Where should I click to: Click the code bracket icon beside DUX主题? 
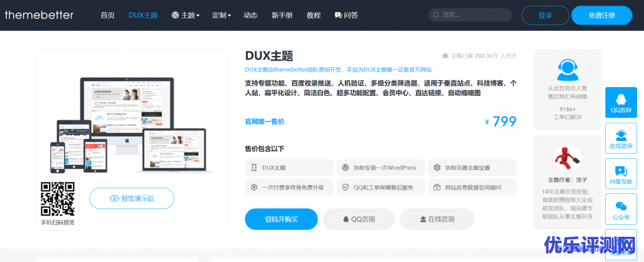click(x=254, y=168)
